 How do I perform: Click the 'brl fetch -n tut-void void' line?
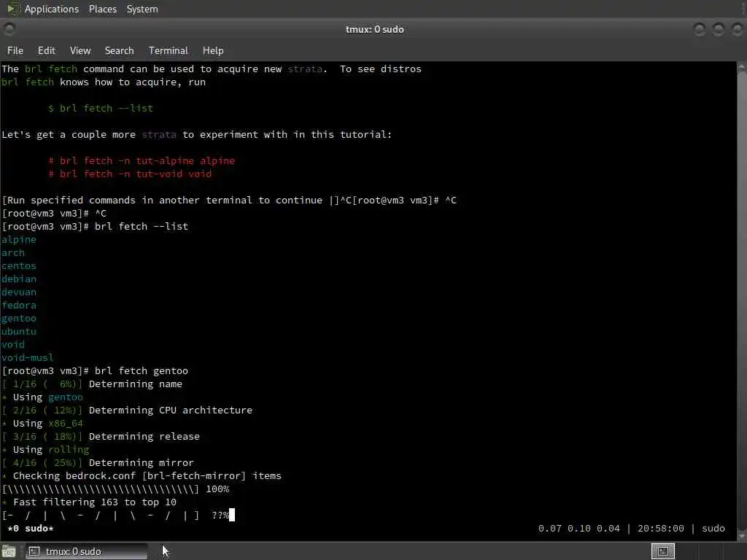(130, 174)
